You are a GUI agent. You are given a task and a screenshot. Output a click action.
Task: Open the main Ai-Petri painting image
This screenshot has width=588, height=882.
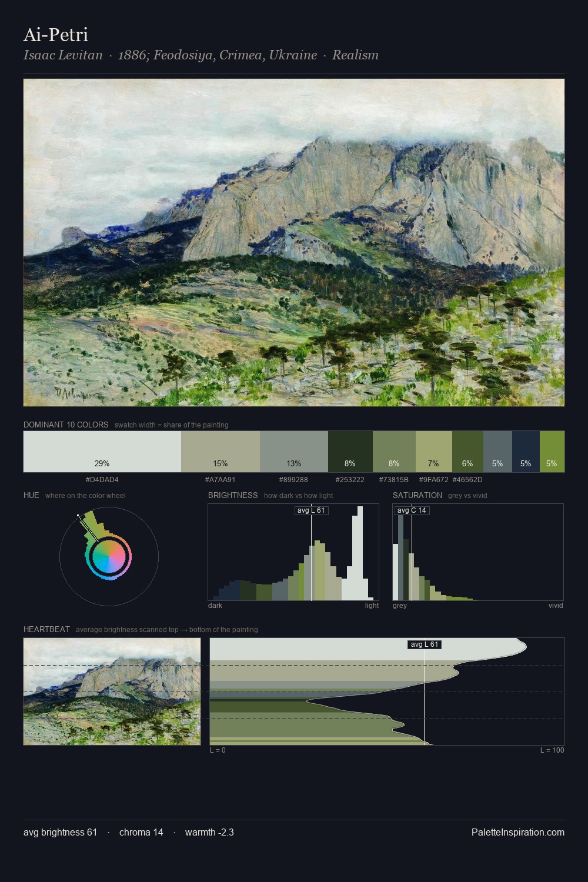coord(294,242)
